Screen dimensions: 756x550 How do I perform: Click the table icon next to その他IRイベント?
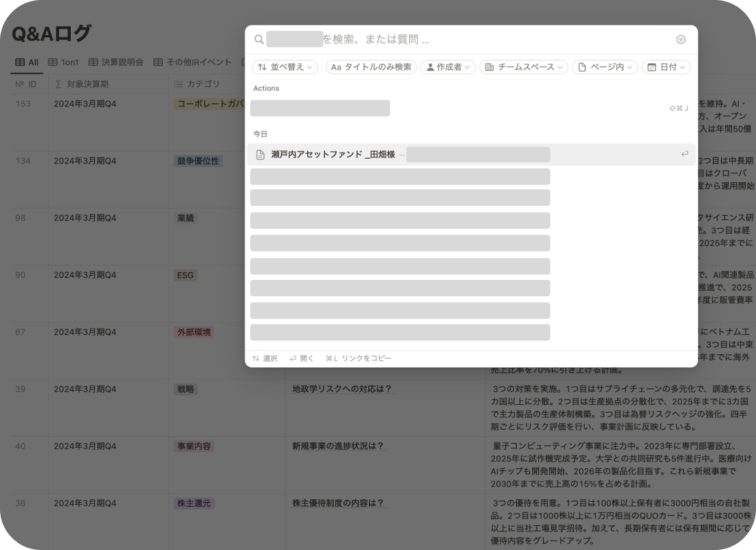click(x=158, y=62)
